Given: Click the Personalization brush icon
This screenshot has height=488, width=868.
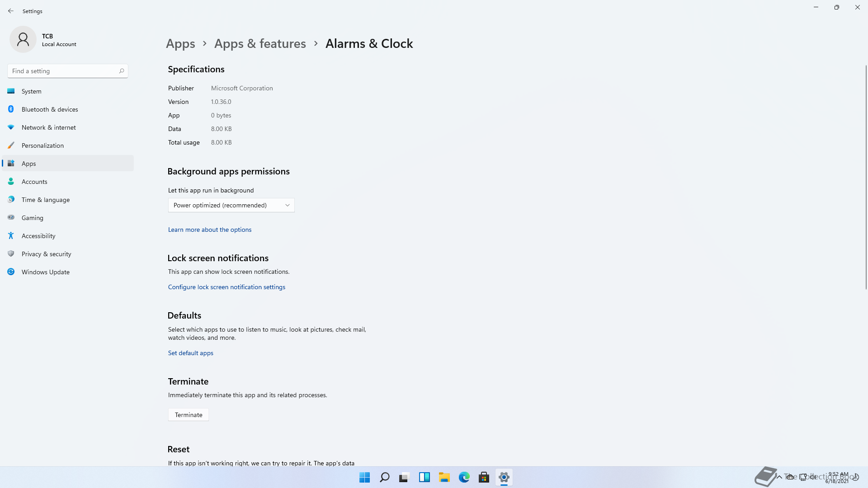Looking at the screenshot, I should (x=11, y=145).
